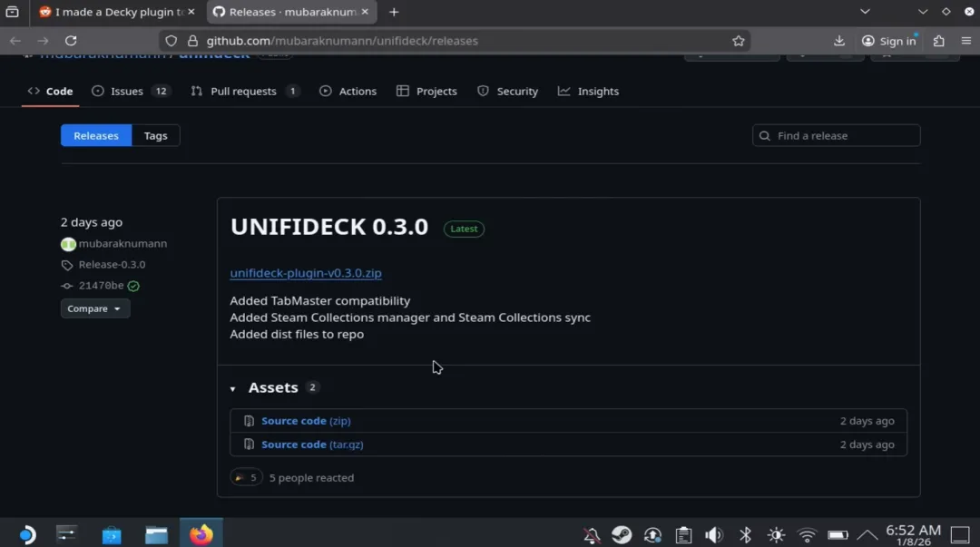Open commit 21470be
980x547 pixels.
[x=101, y=286]
